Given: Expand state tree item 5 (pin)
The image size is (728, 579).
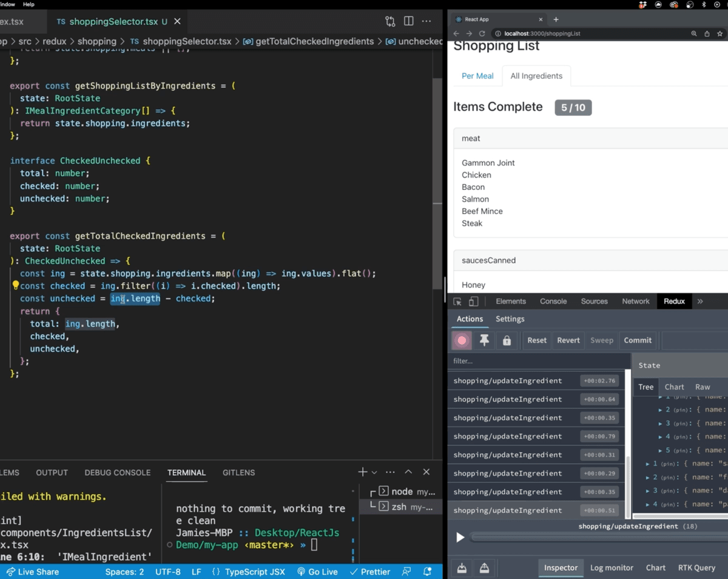Looking at the screenshot, I should point(661,450).
